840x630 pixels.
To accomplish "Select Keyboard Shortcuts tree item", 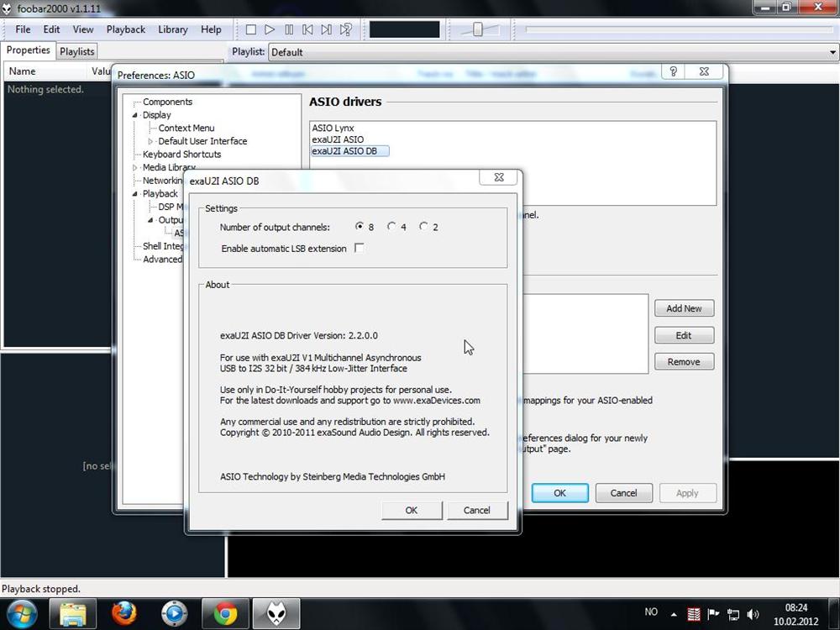I will (182, 155).
